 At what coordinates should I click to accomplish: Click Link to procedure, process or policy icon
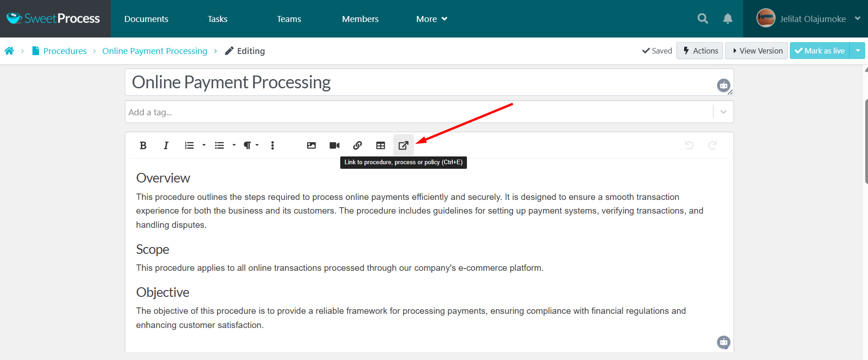click(403, 145)
